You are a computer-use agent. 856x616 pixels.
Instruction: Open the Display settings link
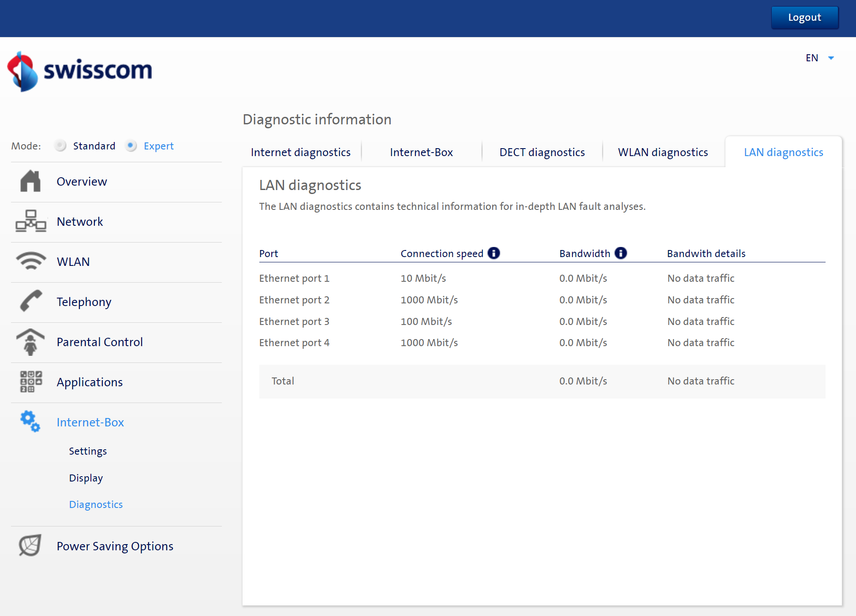[x=86, y=478]
